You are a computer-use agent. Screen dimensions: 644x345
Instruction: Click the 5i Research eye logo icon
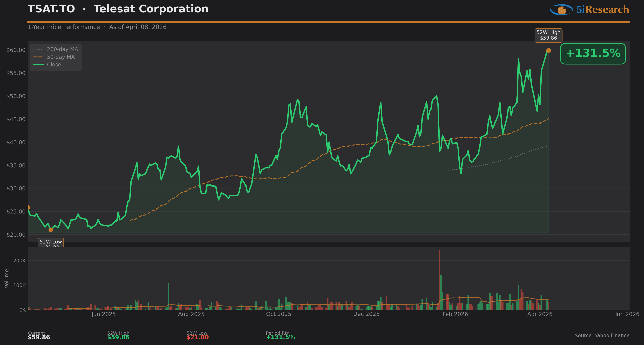pos(561,10)
